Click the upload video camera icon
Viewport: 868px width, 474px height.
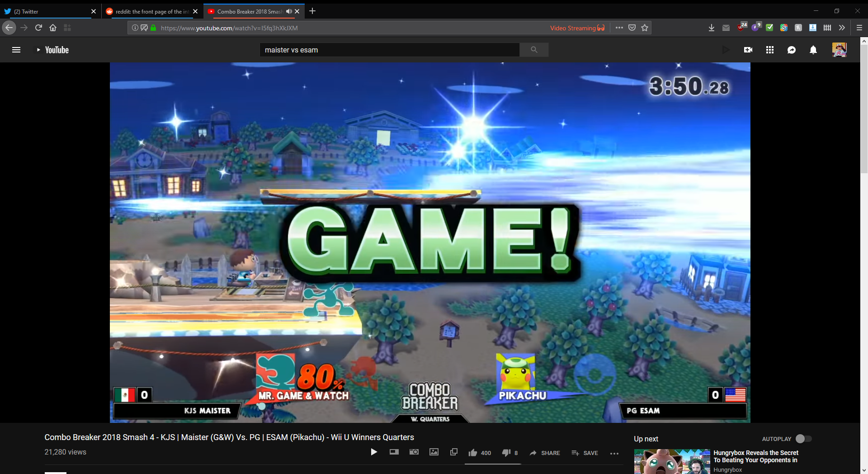748,50
